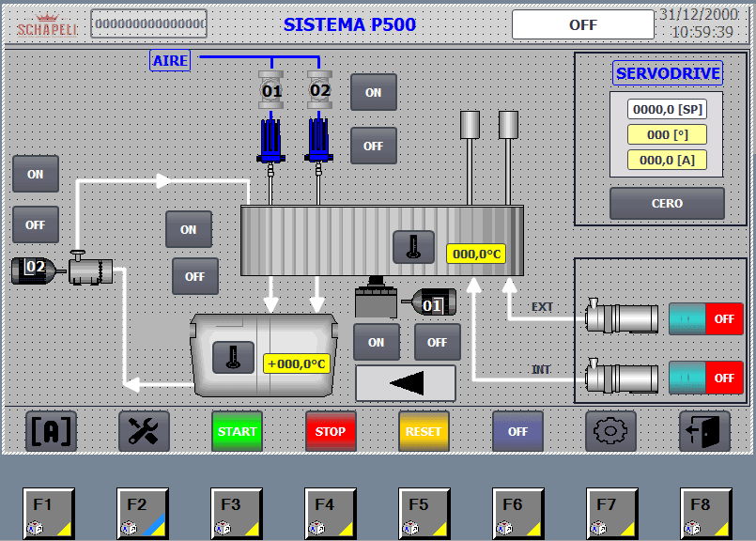Select air valve 01

271,90
